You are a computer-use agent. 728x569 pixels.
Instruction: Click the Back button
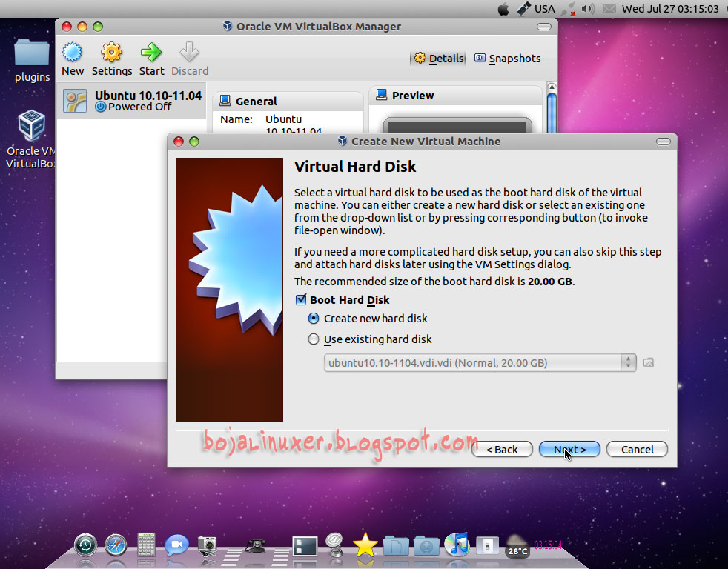click(x=502, y=449)
